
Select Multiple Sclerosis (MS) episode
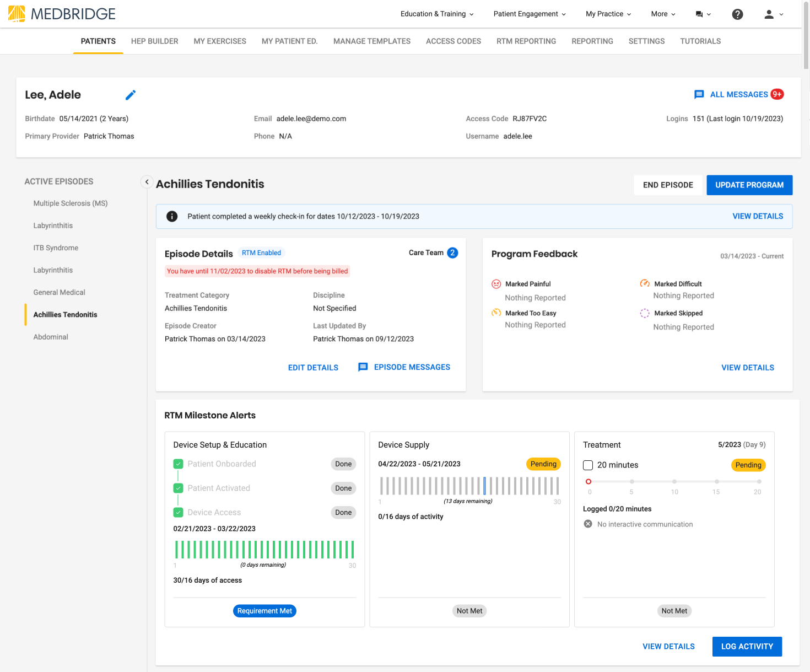71,203
